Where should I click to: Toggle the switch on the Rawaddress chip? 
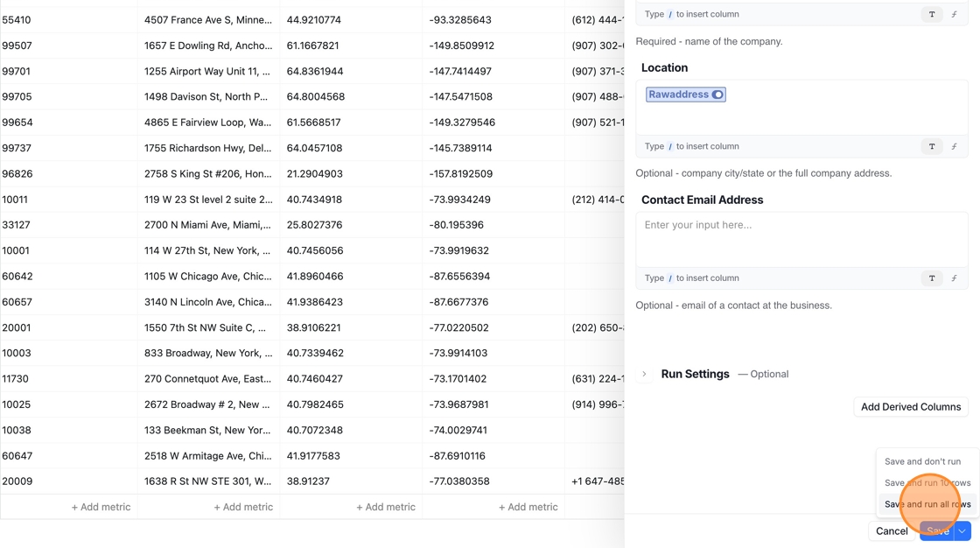[x=717, y=95]
